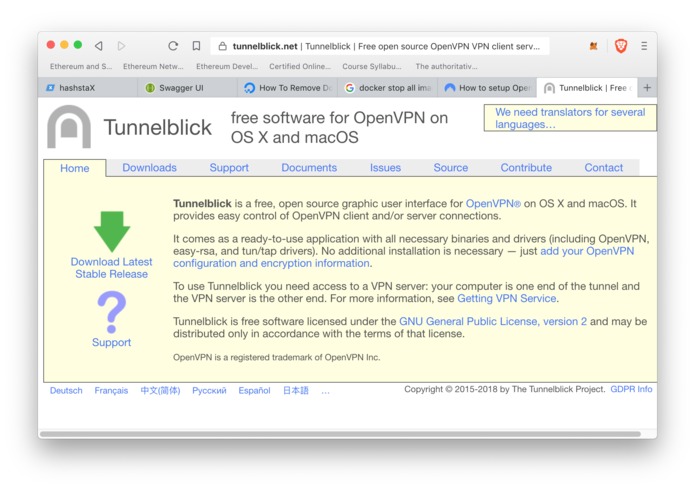Open the MetaMask fox extension
The image size is (695, 494).
coord(593,46)
